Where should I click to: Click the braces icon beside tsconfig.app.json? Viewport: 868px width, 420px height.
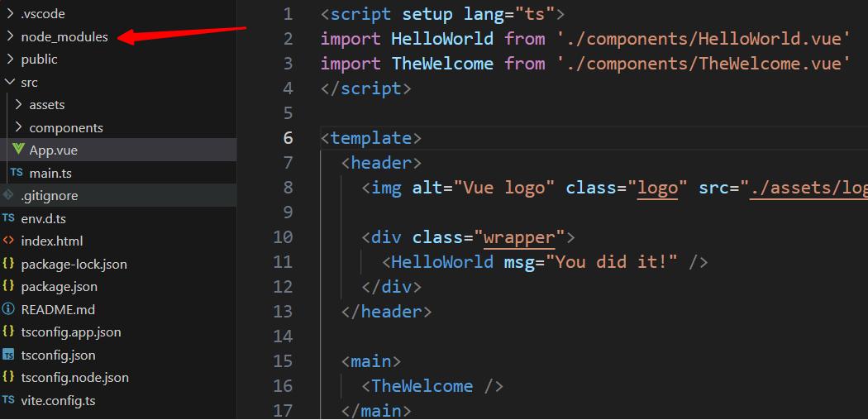pos(8,332)
